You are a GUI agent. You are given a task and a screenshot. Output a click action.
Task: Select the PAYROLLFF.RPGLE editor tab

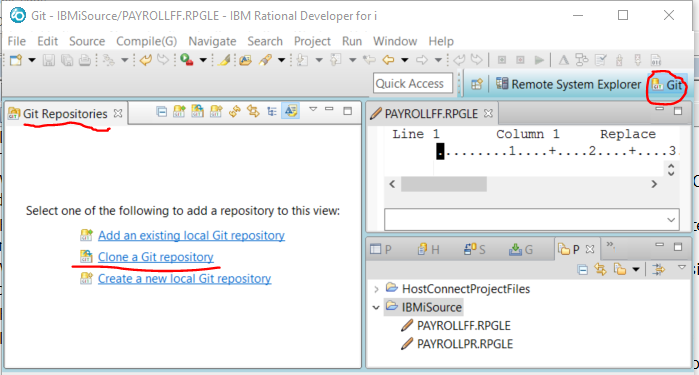[431, 114]
